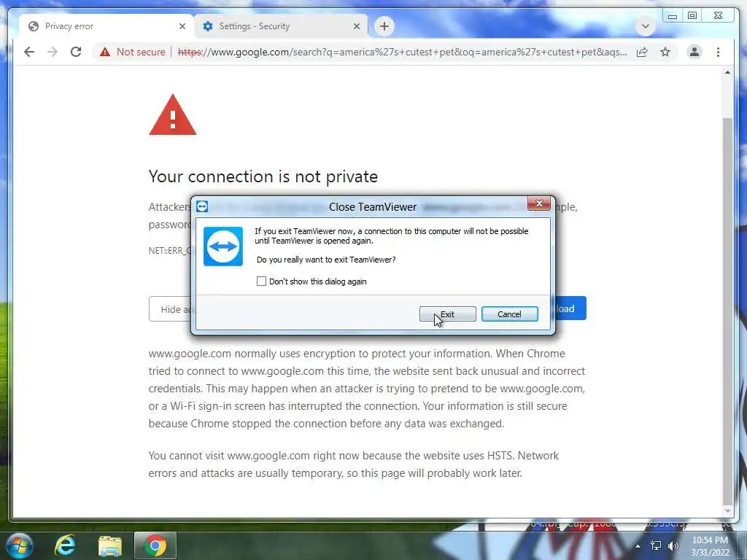
Task: Share this page icon in address bar
Action: tap(642, 52)
